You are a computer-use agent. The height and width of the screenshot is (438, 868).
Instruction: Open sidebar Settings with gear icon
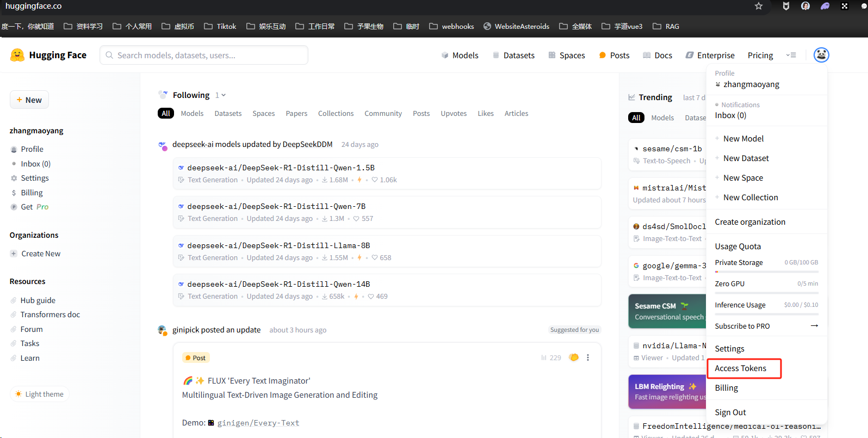tap(29, 178)
